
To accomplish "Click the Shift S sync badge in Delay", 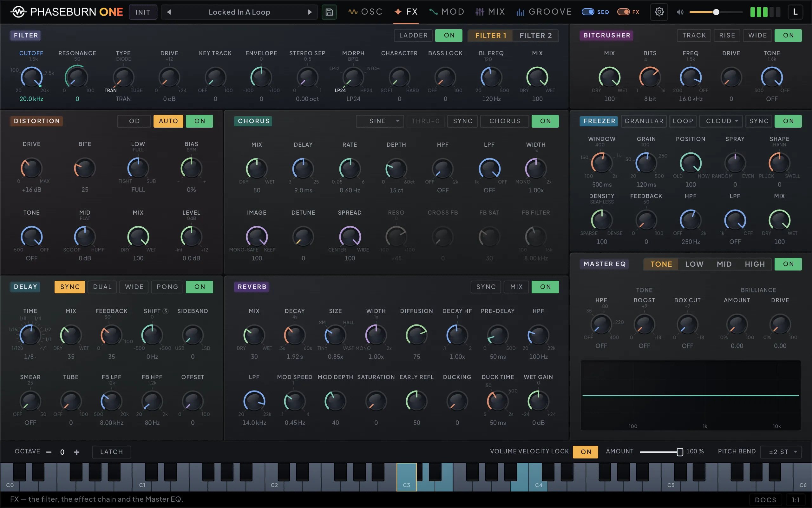I will point(166,311).
